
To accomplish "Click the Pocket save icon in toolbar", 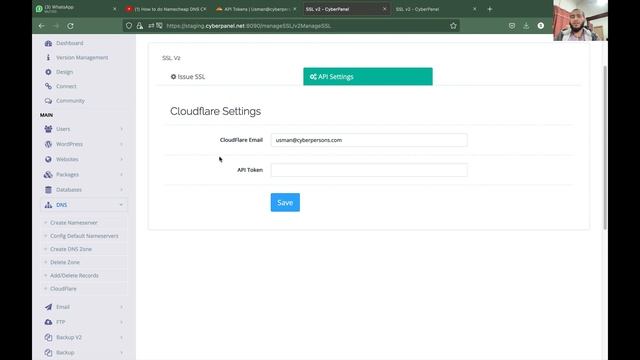I will point(512,26).
